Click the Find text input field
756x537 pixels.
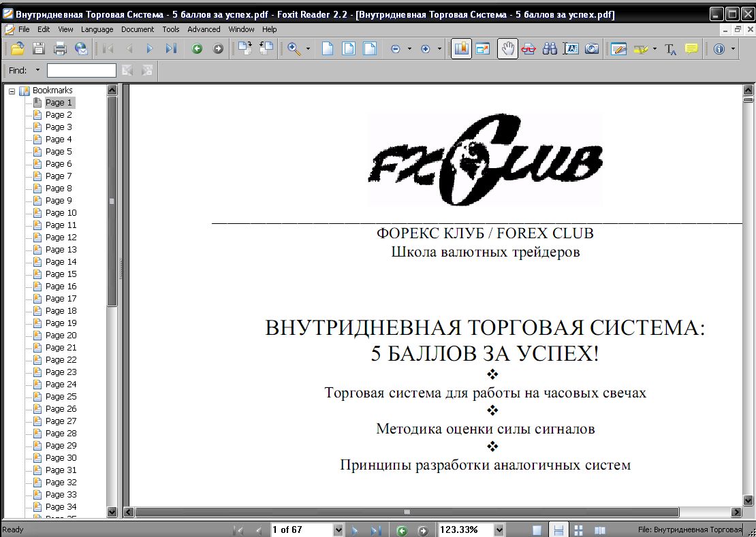(82, 70)
